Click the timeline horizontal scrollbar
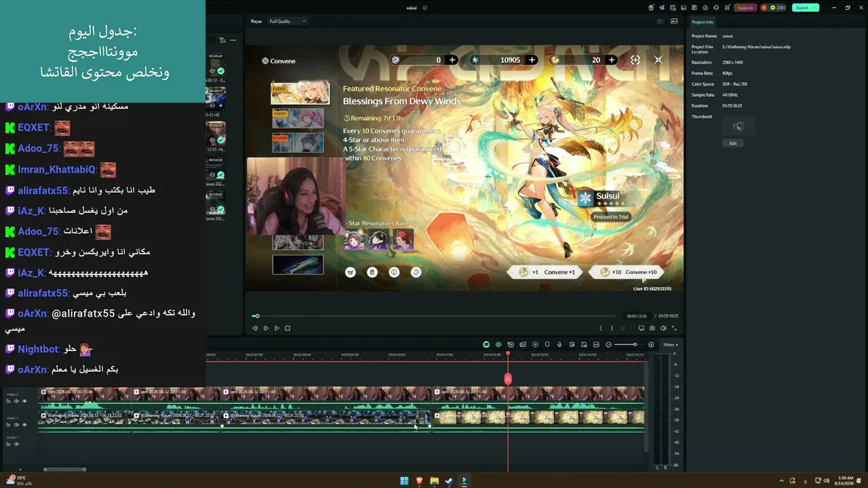This screenshot has height=488, width=868. pyautogui.click(x=65, y=469)
